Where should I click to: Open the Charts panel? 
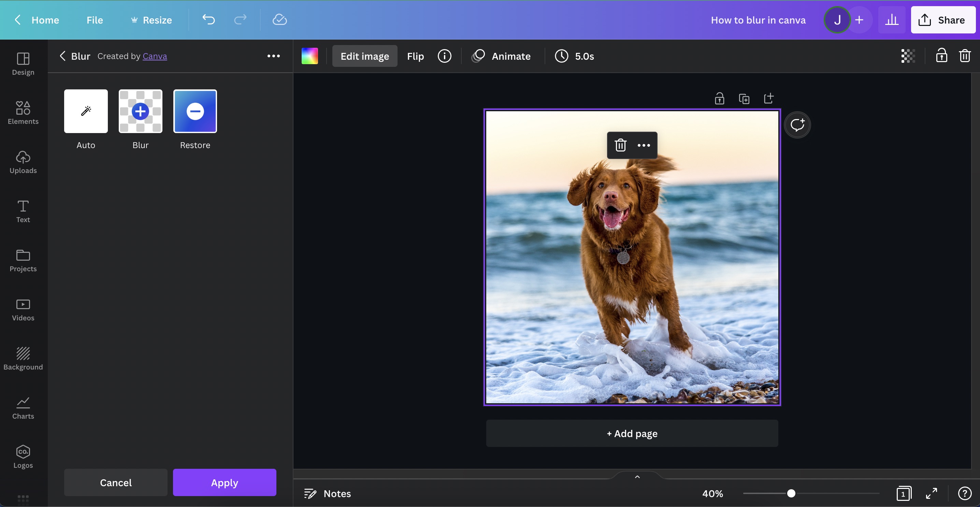coord(23,407)
